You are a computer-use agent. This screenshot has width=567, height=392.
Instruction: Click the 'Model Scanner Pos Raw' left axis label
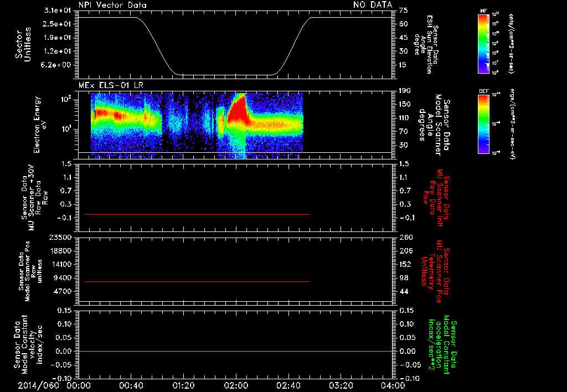(x=30, y=271)
